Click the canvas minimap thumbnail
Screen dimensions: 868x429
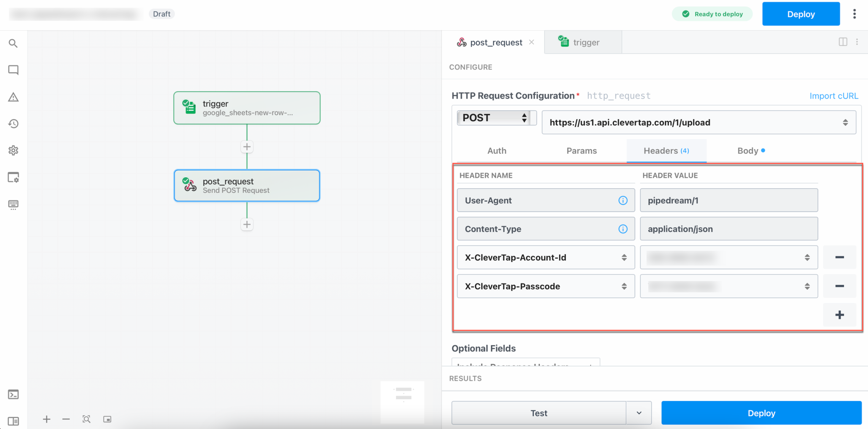(x=403, y=402)
